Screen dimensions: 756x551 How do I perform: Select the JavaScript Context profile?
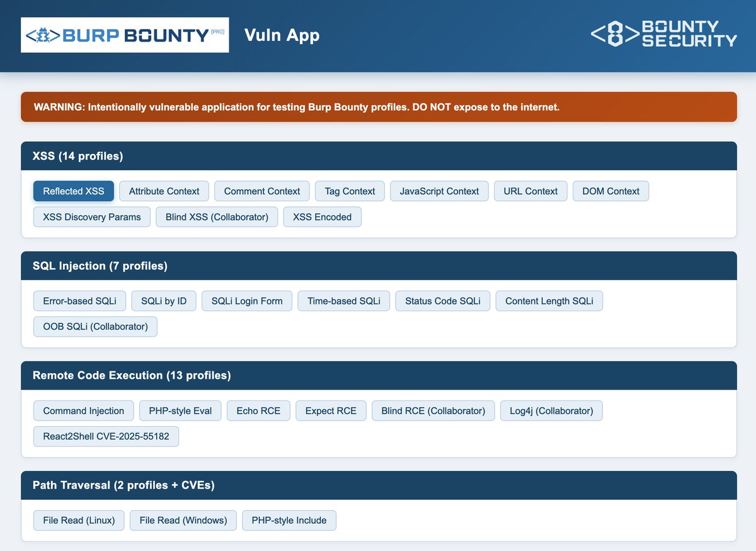click(x=438, y=191)
